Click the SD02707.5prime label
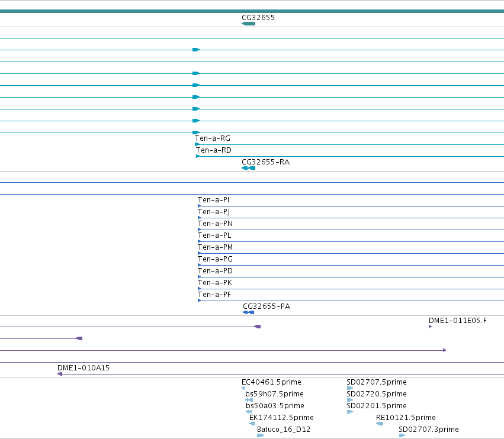This screenshot has width=504, height=439. click(377, 382)
